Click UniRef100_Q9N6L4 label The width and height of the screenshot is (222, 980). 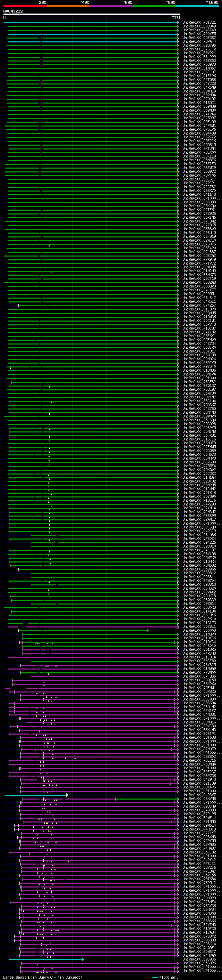(199, 825)
